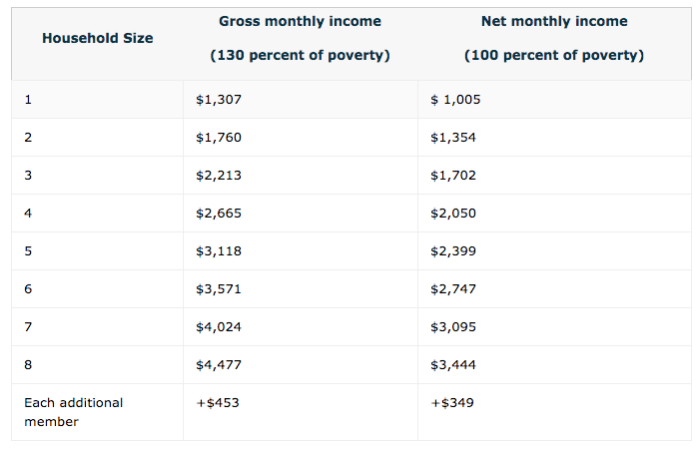
Task: Select the $2,050 net income cell
Action: click(x=453, y=213)
